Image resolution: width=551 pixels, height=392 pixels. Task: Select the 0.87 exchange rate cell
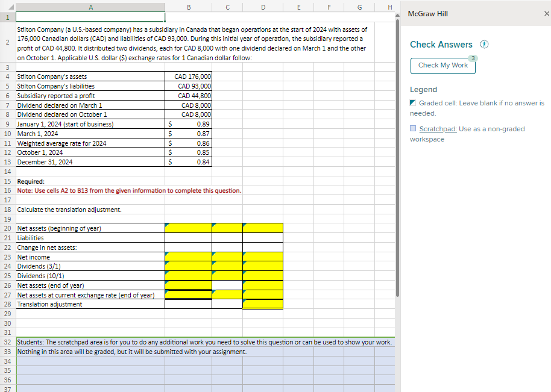click(188, 134)
